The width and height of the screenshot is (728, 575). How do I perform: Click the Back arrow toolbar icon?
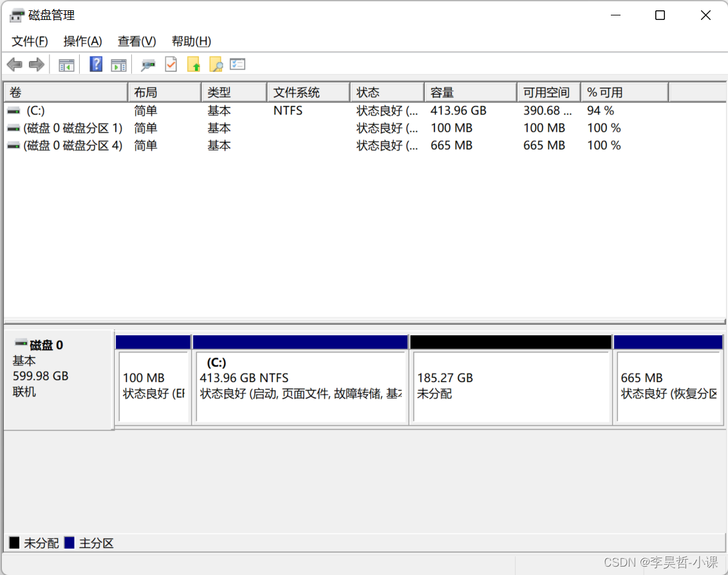pos(14,64)
